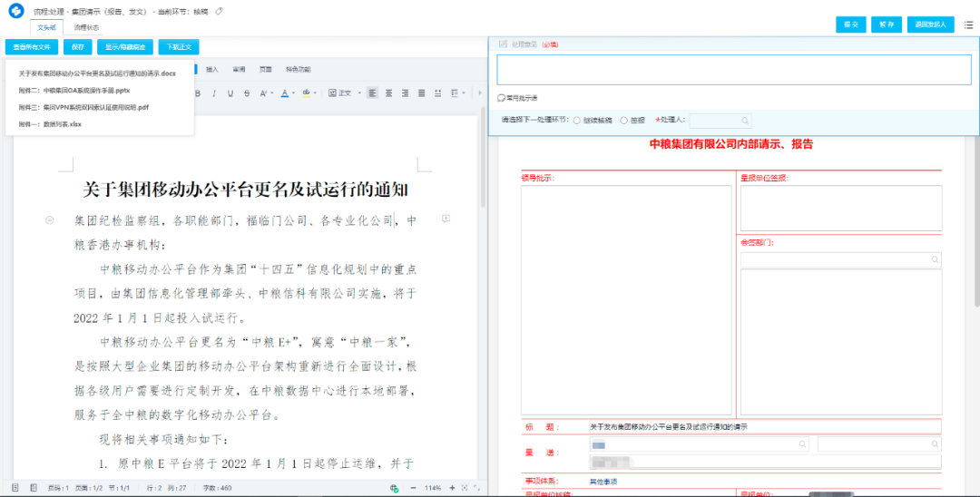Screen dimensions: 980x497
Task: Click the collapse circle icon beside first paragraph
Action: click(49, 219)
